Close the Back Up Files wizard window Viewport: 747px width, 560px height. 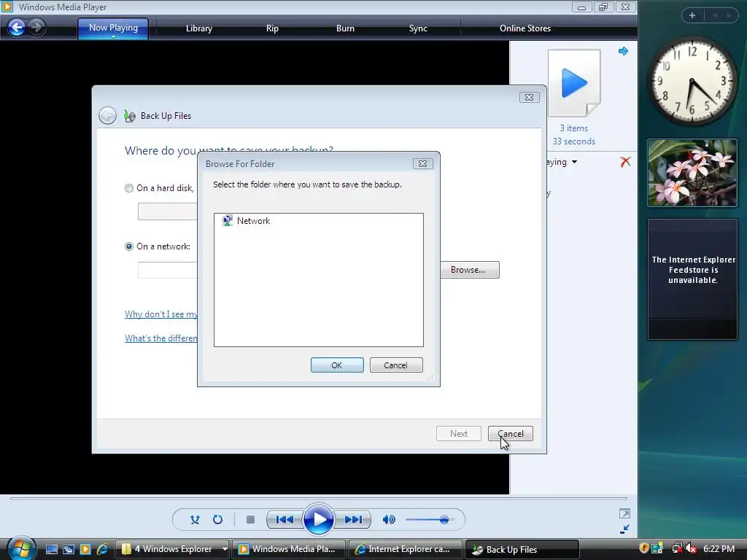point(530,98)
